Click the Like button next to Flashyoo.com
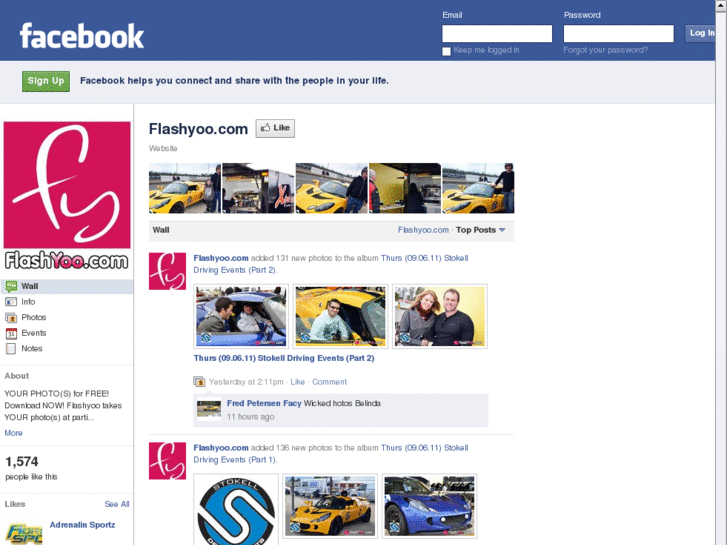This screenshot has width=727, height=545. point(275,128)
